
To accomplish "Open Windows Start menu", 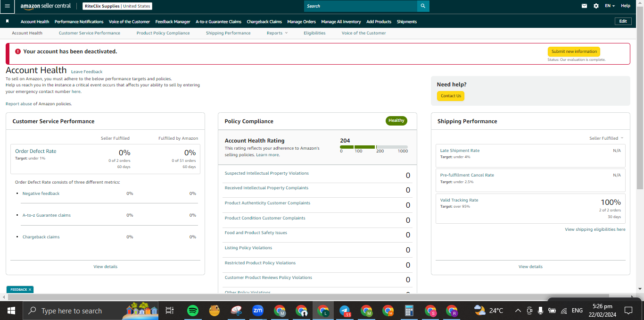I will click(11, 311).
